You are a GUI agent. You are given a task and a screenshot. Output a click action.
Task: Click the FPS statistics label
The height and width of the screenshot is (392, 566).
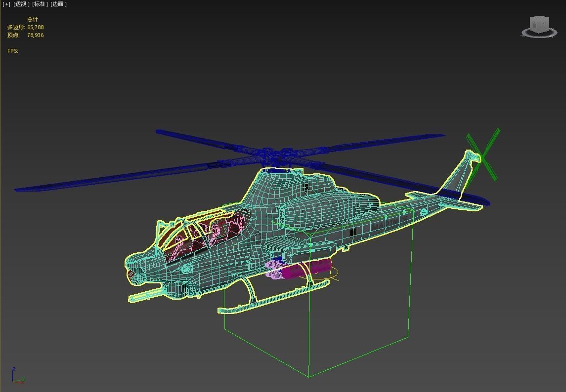[13, 51]
